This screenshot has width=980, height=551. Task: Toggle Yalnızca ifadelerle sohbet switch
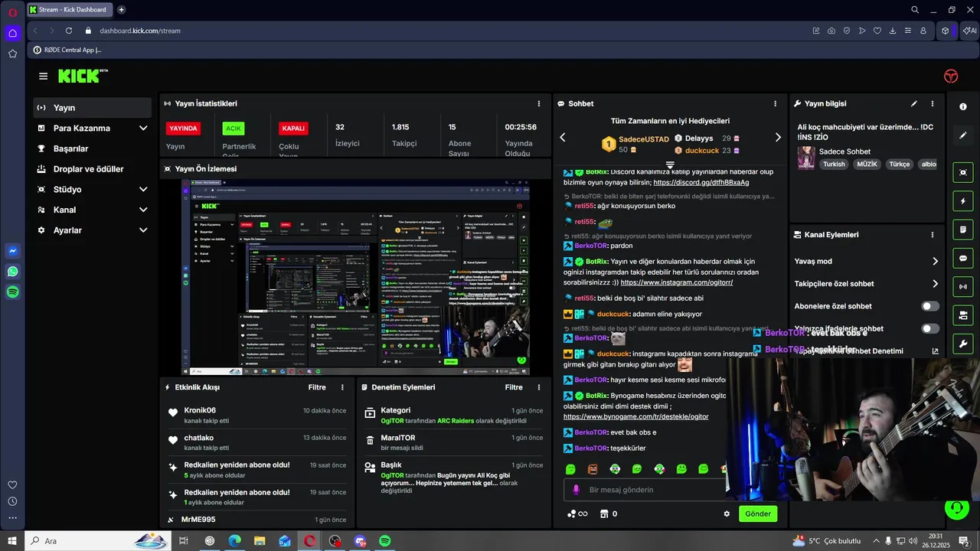[930, 328]
